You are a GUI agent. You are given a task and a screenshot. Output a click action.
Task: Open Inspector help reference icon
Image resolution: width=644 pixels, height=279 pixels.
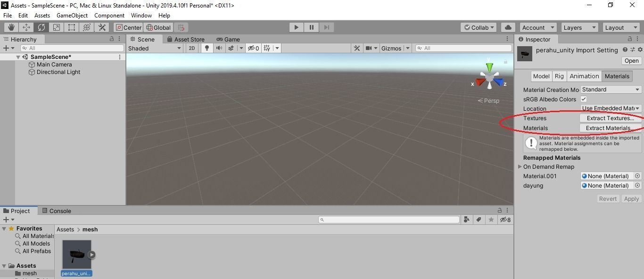point(625,49)
